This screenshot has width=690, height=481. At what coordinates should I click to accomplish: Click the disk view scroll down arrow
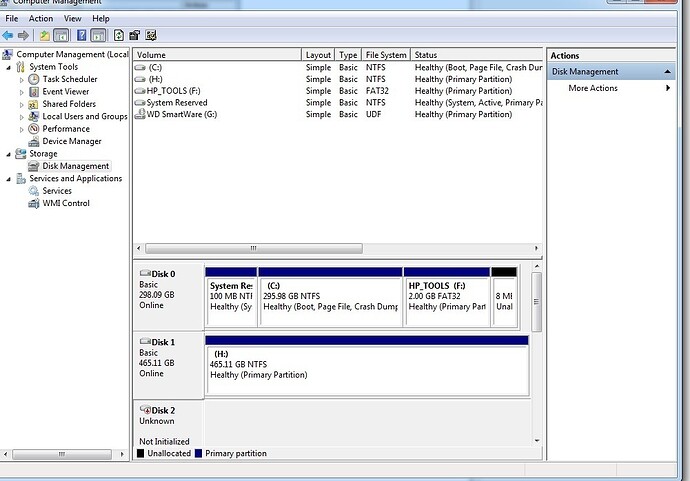(537, 441)
